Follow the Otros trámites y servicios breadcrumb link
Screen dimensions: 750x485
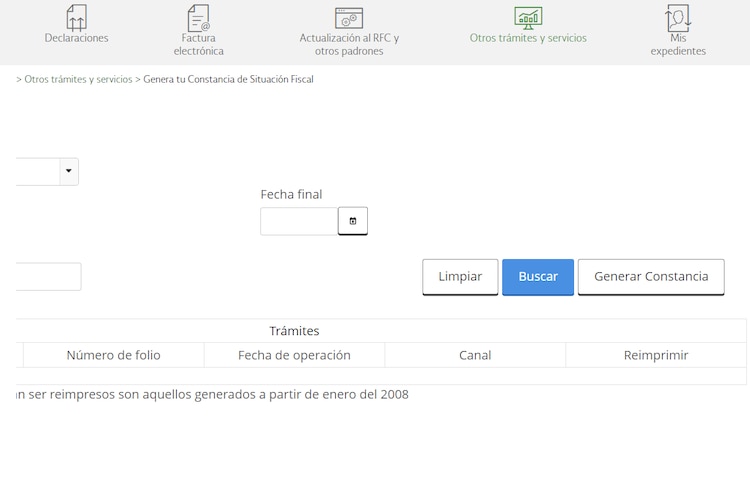78,79
